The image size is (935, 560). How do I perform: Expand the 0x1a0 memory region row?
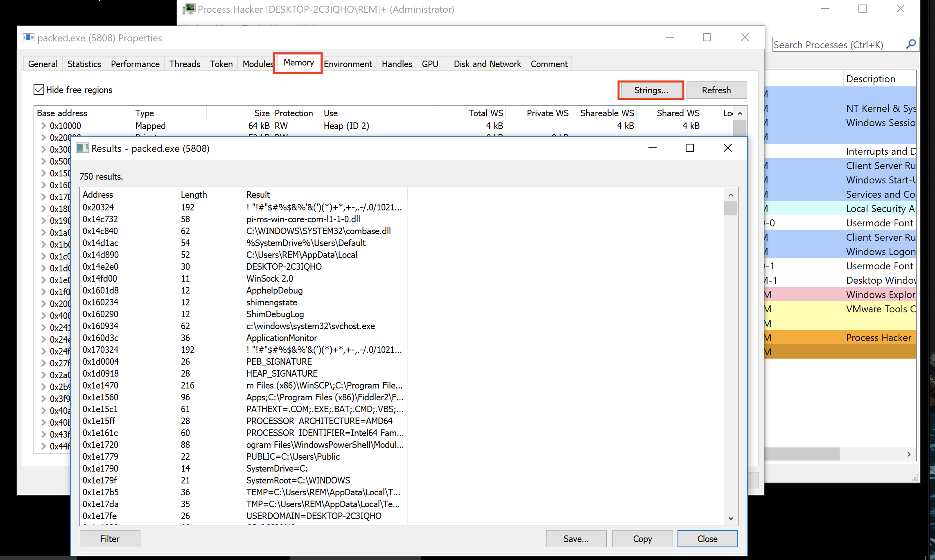pyautogui.click(x=43, y=233)
